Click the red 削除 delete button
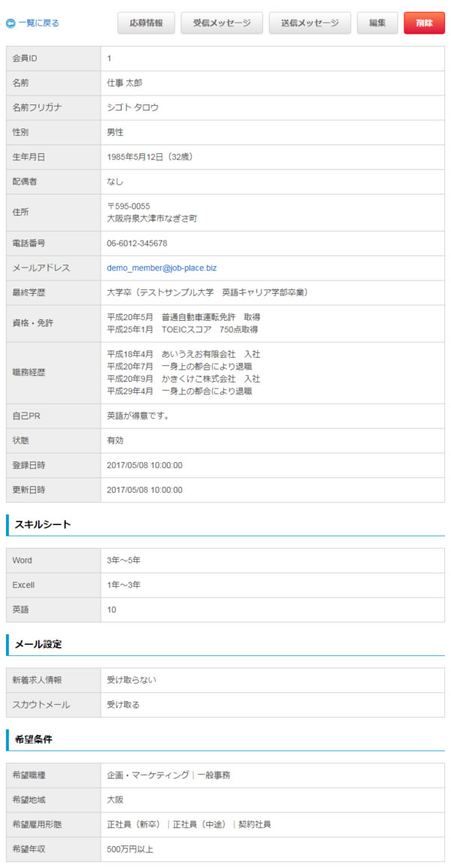 (424, 23)
